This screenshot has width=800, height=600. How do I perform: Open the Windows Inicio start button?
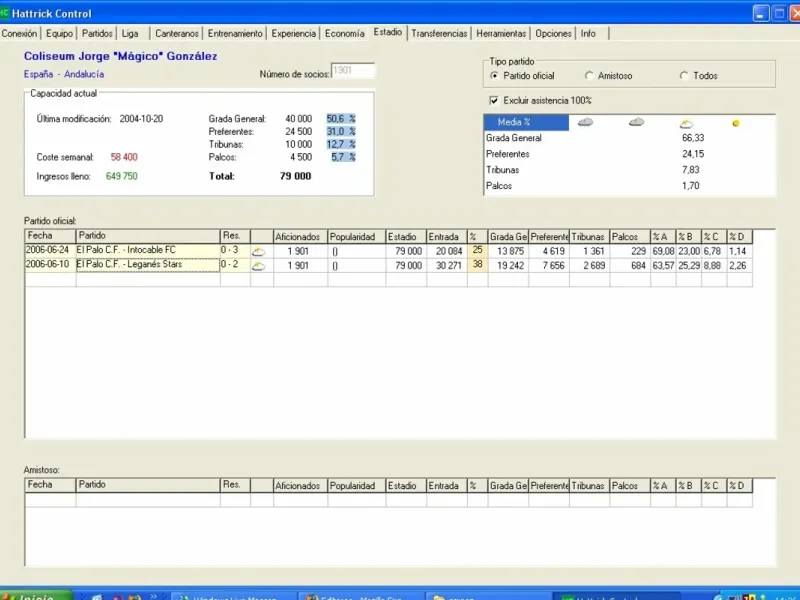pyautogui.click(x=36, y=595)
